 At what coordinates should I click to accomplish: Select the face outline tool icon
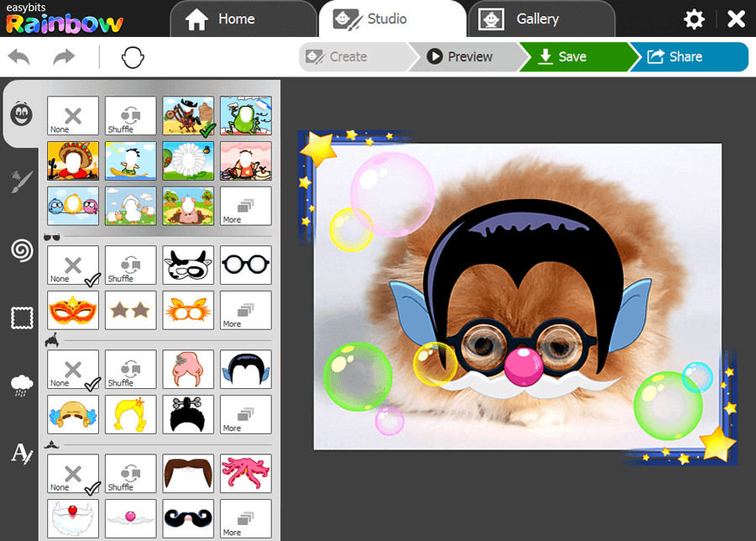click(133, 57)
